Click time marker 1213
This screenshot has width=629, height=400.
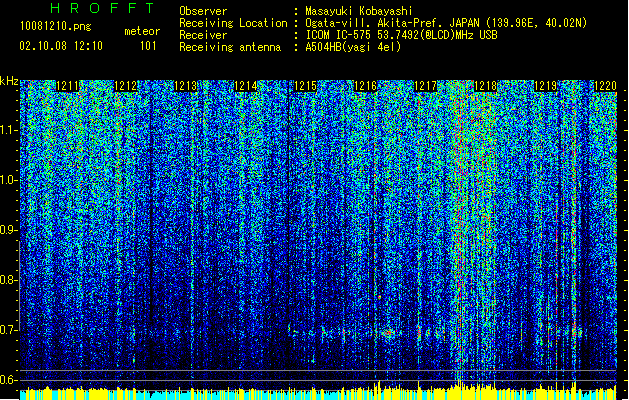tap(186, 86)
